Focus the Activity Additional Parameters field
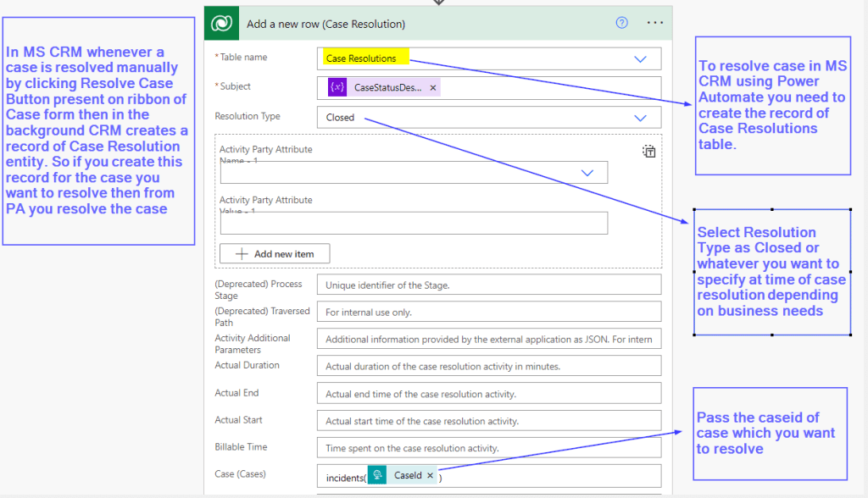868x498 pixels. 488,340
